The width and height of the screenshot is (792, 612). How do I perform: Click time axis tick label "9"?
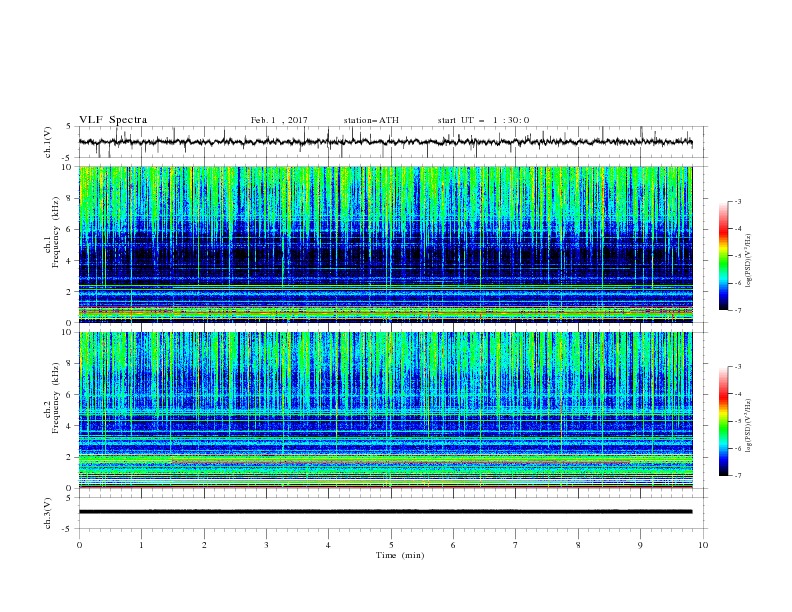640,545
